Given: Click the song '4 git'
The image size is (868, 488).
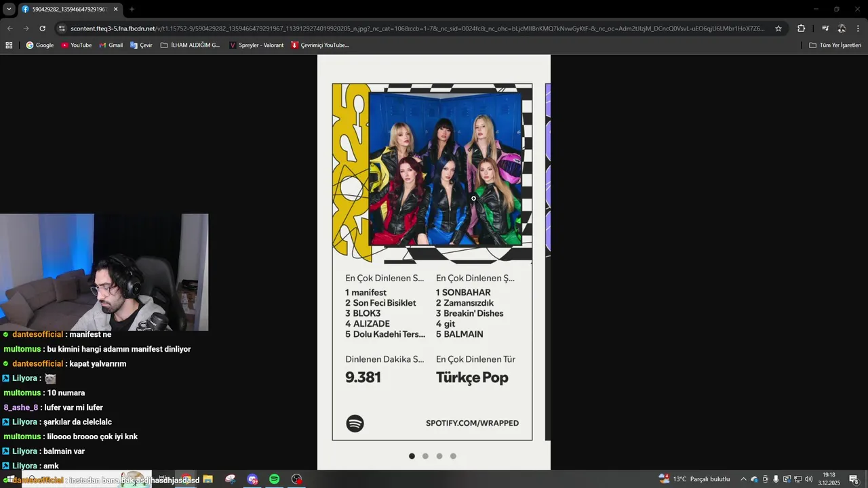Looking at the screenshot, I should [x=446, y=324].
